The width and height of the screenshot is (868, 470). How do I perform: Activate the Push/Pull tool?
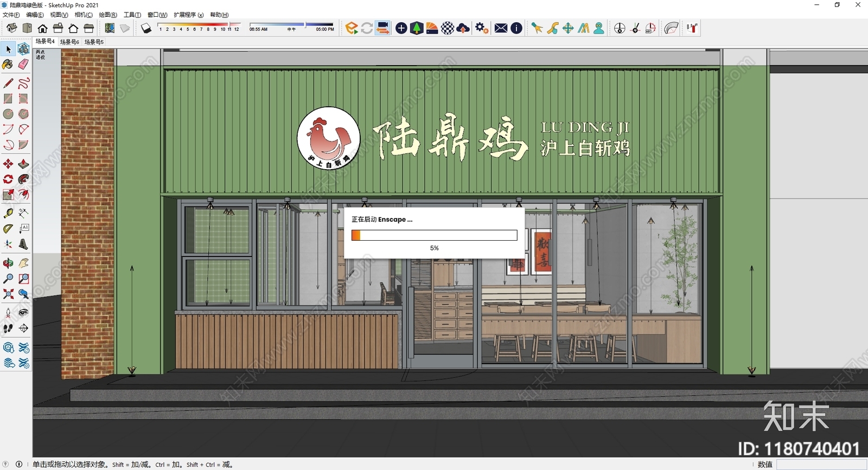click(23, 164)
